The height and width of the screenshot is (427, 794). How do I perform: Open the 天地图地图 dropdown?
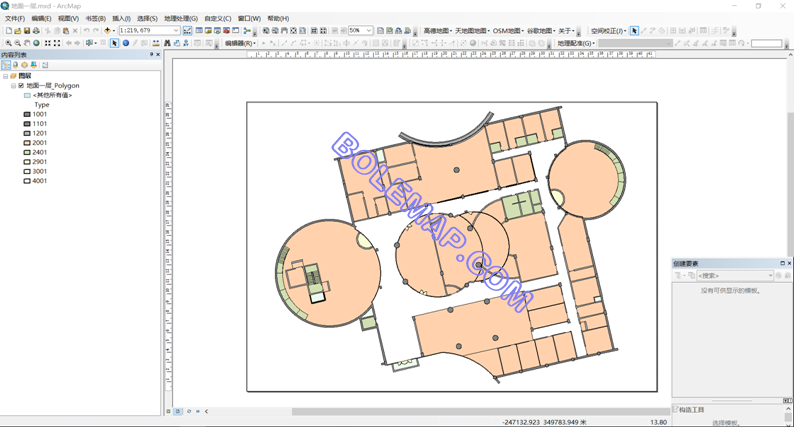click(471, 31)
